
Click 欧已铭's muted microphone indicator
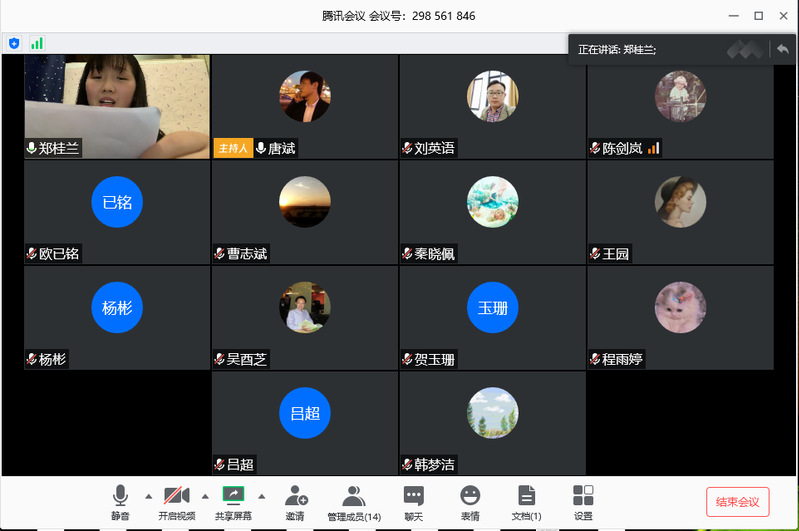click(32, 254)
